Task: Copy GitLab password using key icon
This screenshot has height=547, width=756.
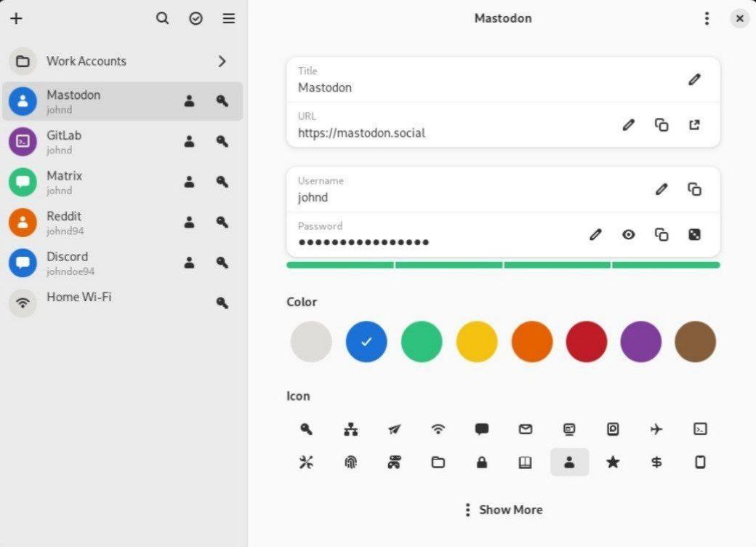Action: 222,141
